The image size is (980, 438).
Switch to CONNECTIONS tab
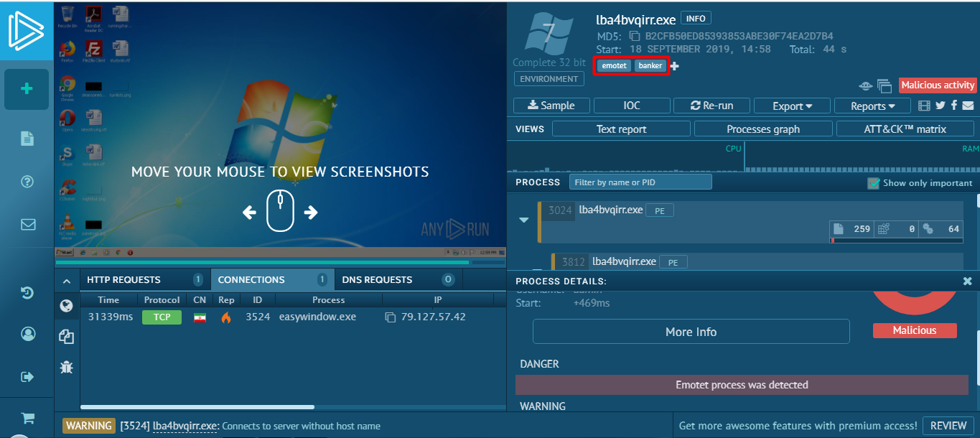coord(272,279)
